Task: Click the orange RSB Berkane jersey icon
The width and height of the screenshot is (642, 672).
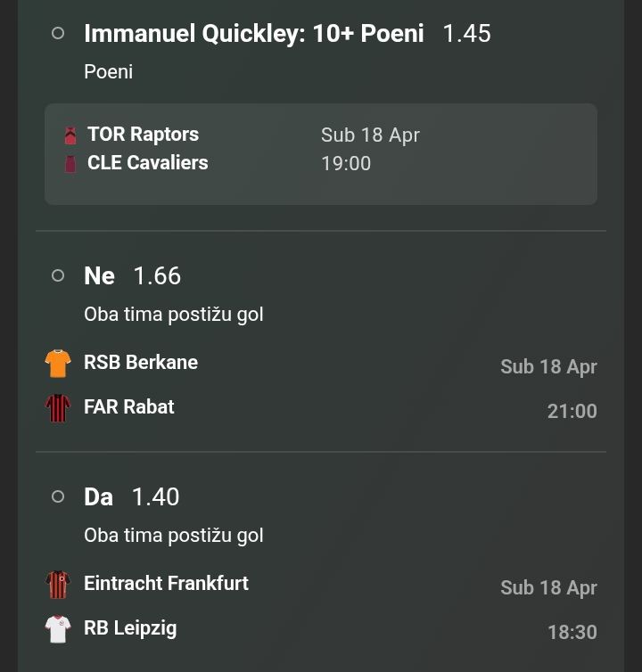Action: pos(58,364)
